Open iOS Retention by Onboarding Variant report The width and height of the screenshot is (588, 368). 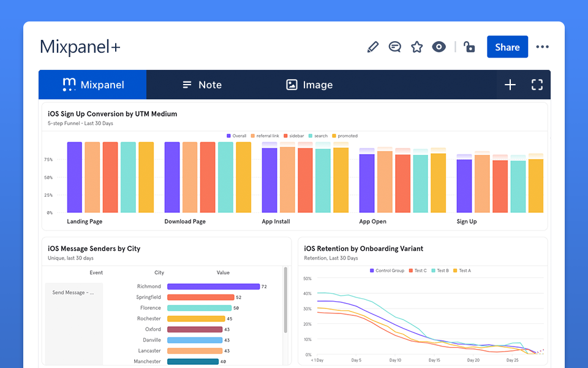(363, 248)
